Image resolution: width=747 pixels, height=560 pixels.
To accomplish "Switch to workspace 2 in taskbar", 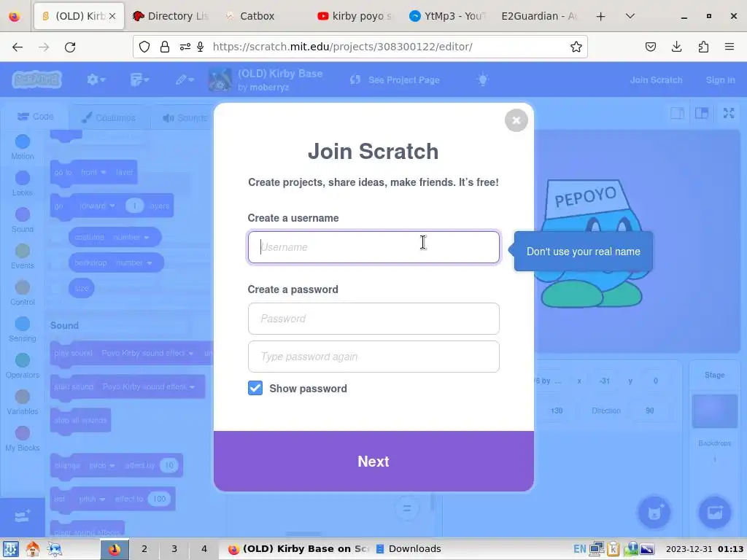I will point(144,549).
